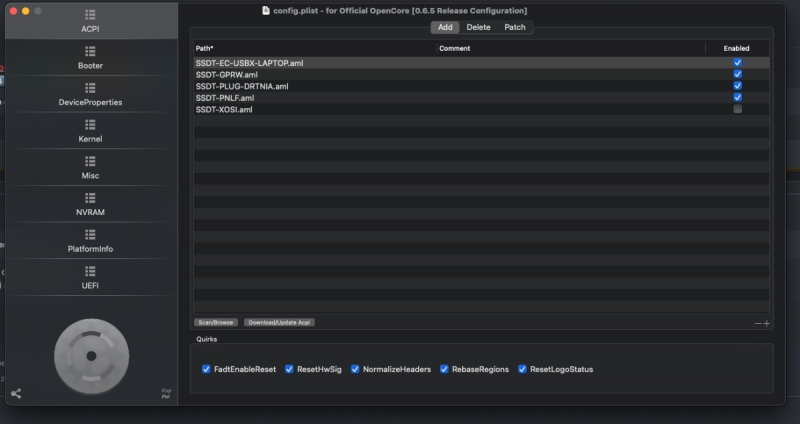The image size is (800, 424).
Task: Click the minus icon to remove entry
Action: point(758,323)
